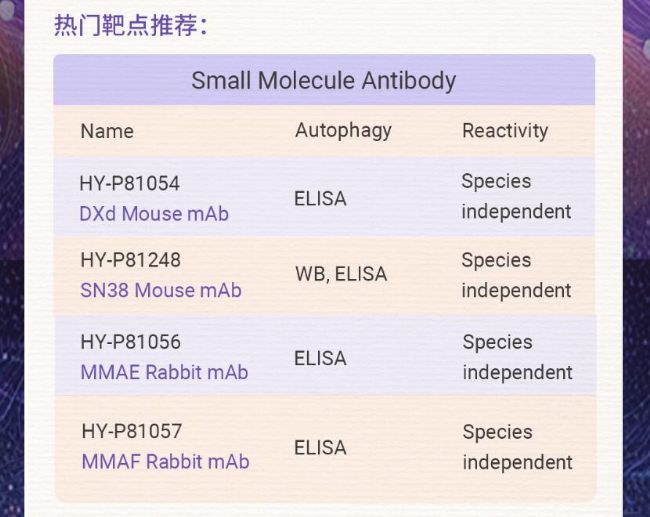Click the Reactivity column header
Screen dimensions: 650x517
(505, 130)
